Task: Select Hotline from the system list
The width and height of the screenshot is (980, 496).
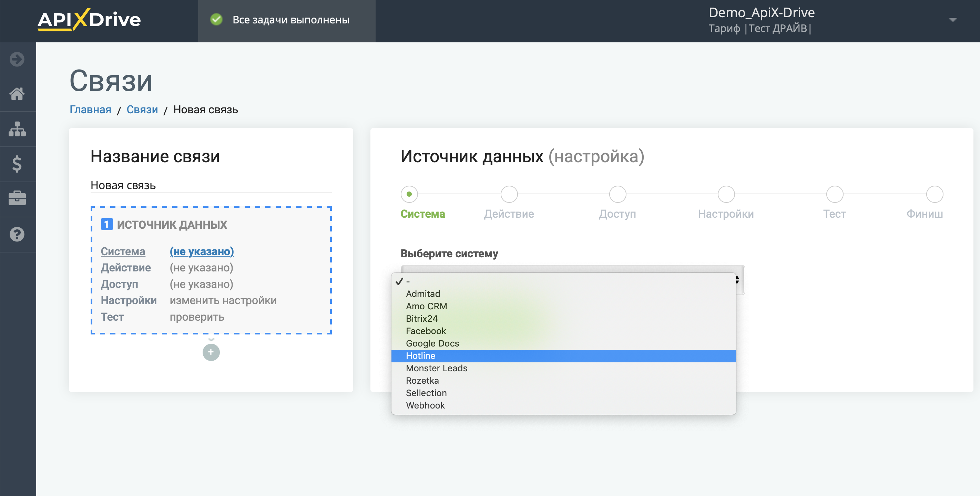Action: coord(563,356)
